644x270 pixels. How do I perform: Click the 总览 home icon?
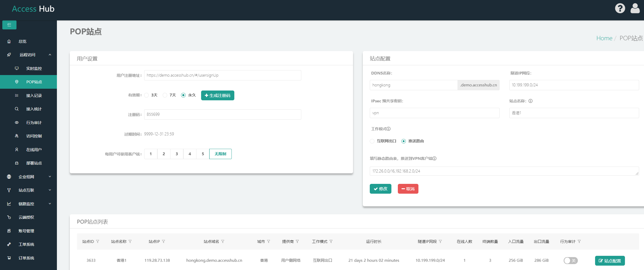pos(9,41)
